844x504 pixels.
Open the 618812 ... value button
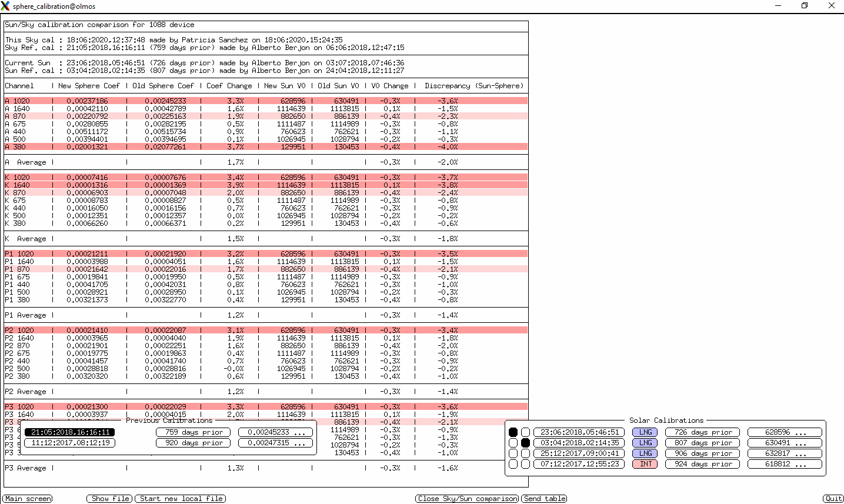pos(785,464)
